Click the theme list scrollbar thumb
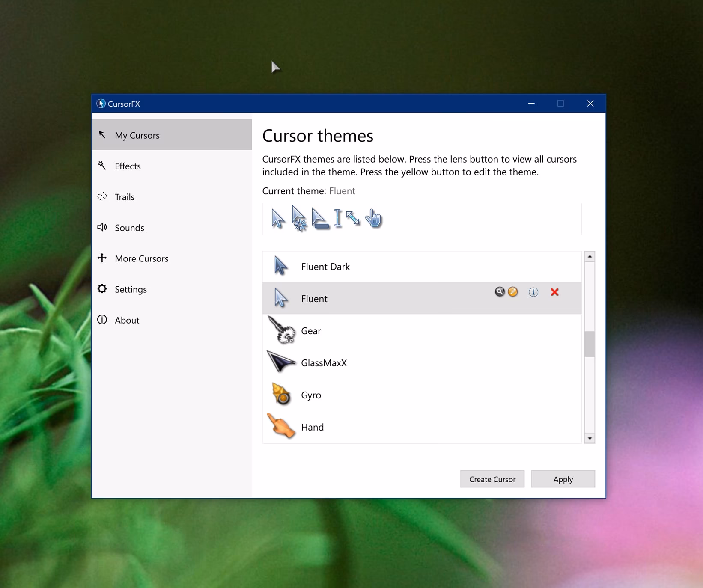This screenshot has width=703, height=588. [x=590, y=344]
